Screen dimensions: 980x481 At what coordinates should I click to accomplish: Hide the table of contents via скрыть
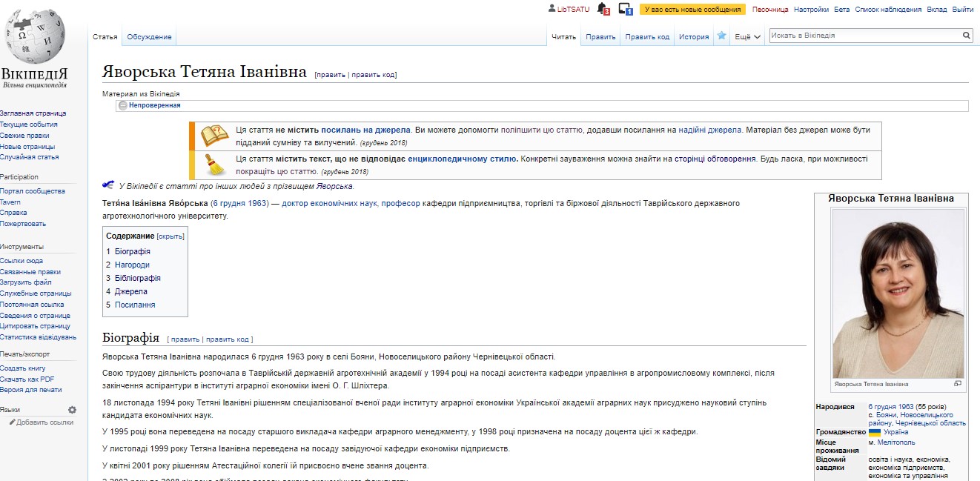pos(170,236)
